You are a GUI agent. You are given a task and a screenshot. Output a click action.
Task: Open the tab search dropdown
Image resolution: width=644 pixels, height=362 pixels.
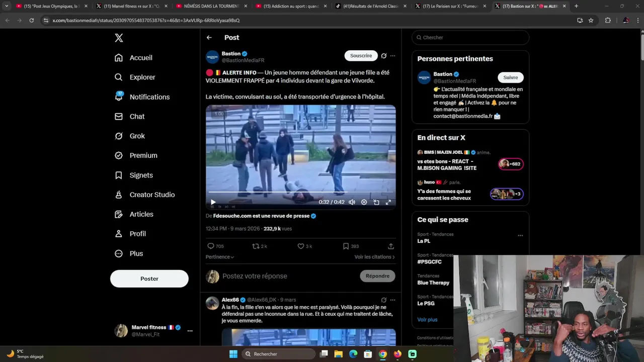pos(7,6)
